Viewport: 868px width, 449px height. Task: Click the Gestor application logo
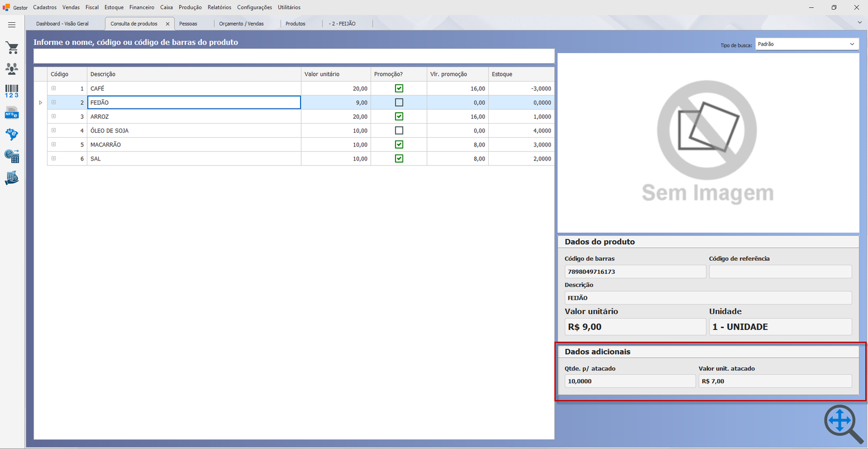[x=7, y=7]
